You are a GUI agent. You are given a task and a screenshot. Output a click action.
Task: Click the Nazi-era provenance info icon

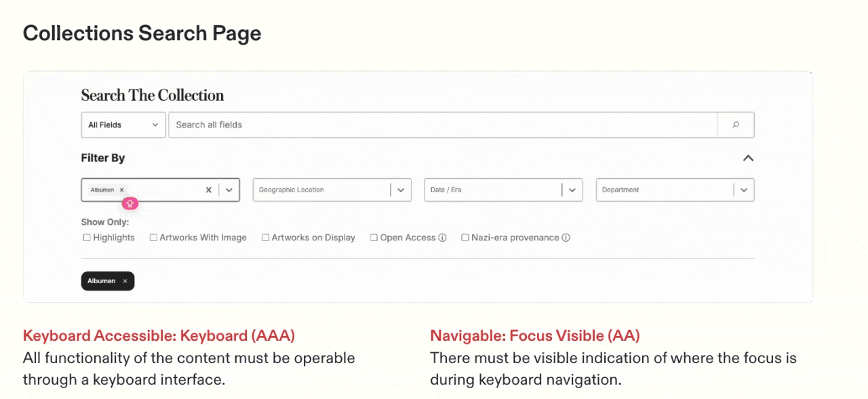(x=566, y=238)
